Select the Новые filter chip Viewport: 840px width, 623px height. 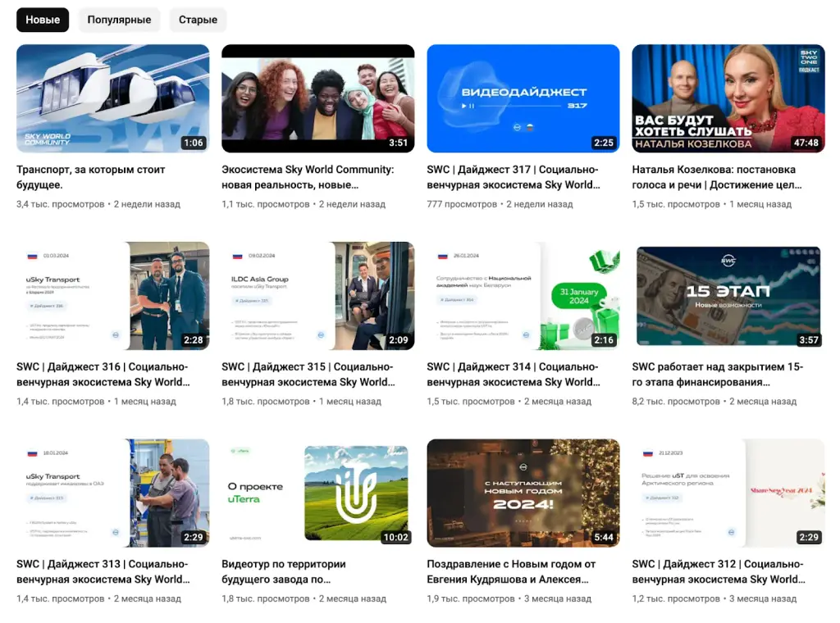click(43, 20)
